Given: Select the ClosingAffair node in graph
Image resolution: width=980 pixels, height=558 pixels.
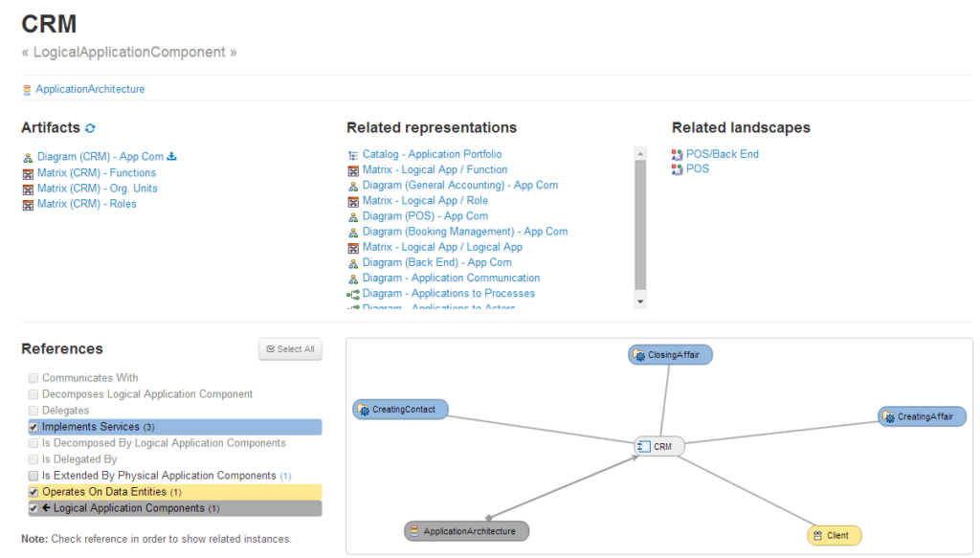Looking at the screenshot, I should pyautogui.click(x=671, y=355).
